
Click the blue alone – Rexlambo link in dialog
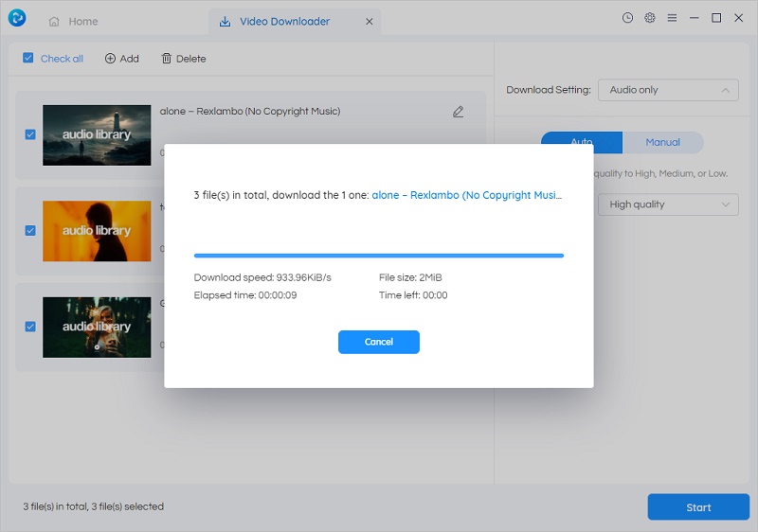[466, 196]
